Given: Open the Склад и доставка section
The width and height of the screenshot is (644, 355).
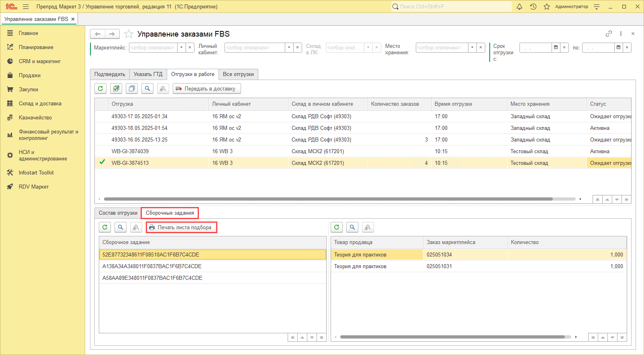Looking at the screenshot, I should (40, 103).
